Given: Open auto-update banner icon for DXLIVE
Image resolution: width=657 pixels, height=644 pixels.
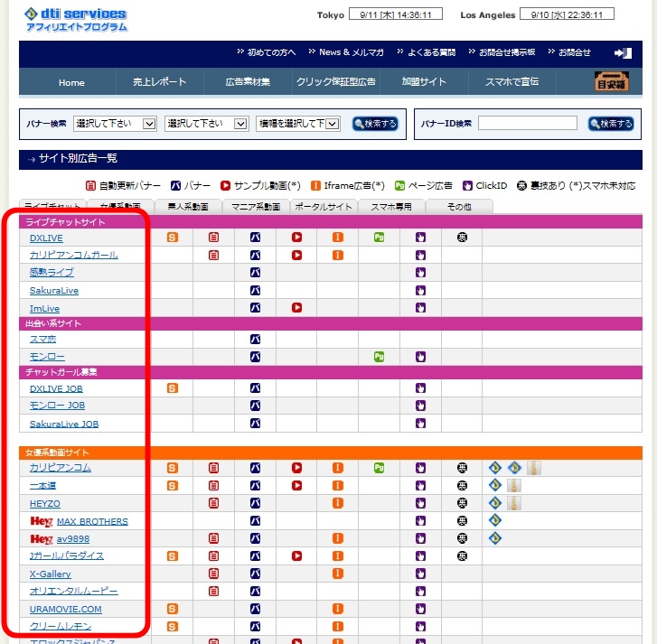Looking at the screenshot, I should point(213,238).
